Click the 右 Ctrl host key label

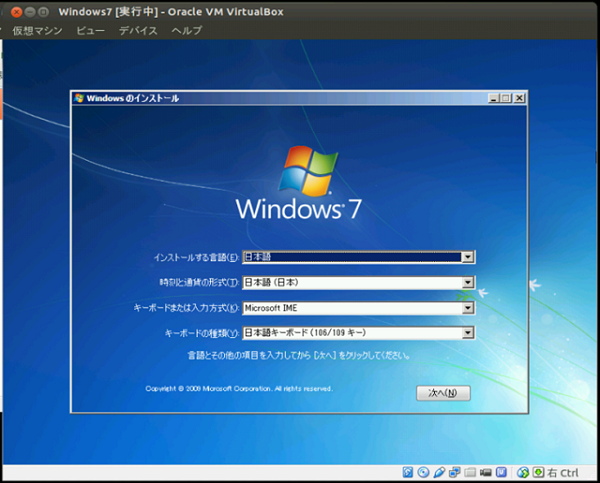tap(562, 473)
